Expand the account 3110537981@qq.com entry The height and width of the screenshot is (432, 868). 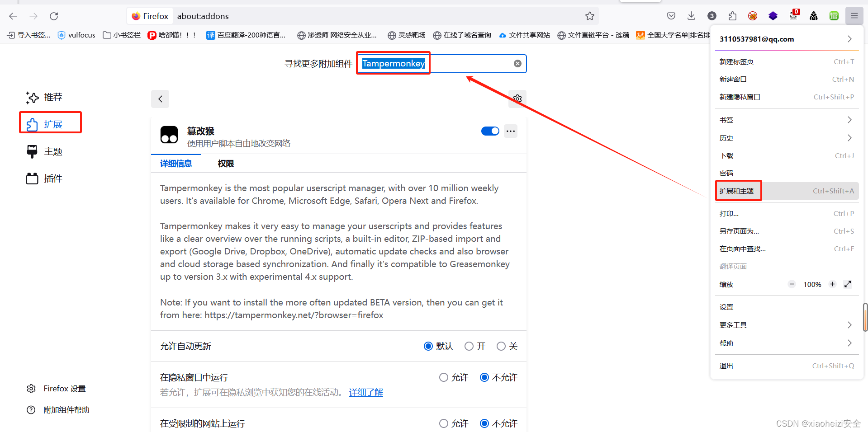pos(787,39)
